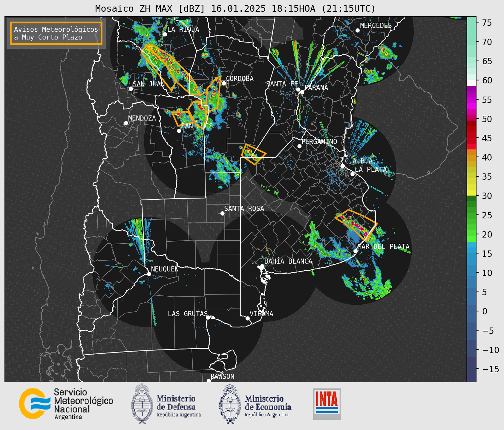Click the SANTA FE city label
Screen dimensions: 504x430
click(x=282, y=84)
